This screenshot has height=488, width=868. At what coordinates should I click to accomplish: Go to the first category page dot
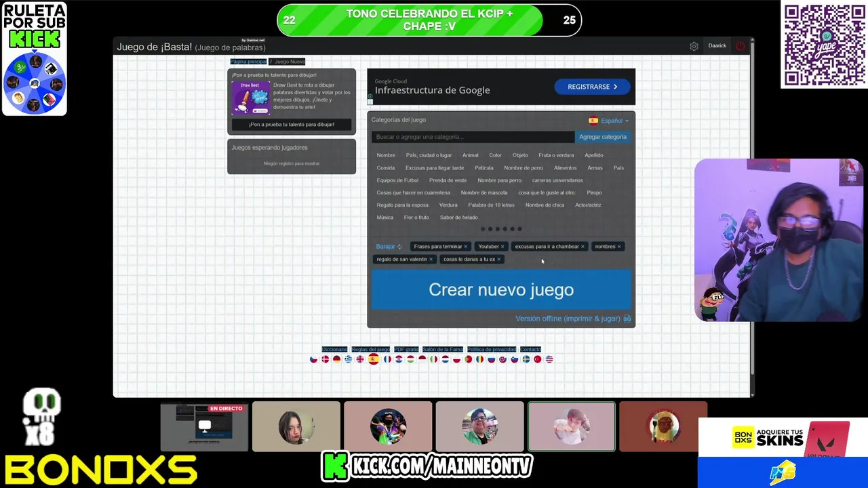point(483,229)
